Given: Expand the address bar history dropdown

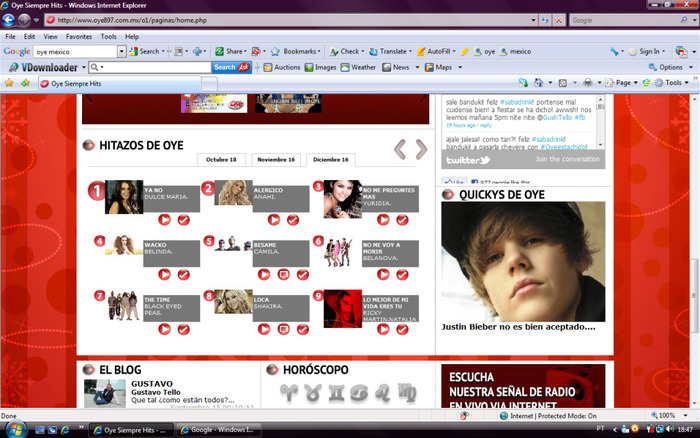Looking at the screenshot, I should pos(533,20).
